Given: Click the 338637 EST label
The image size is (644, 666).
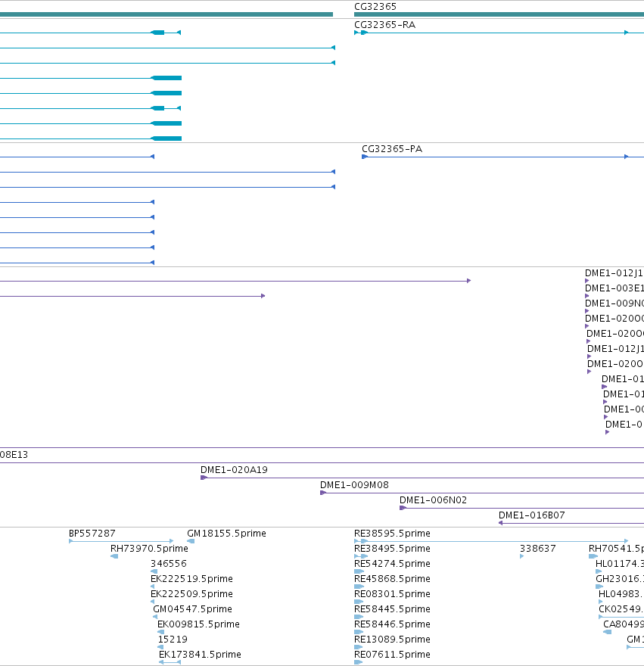Looking at the screenshot, I should pyautogui.click(x=538, y=549).
